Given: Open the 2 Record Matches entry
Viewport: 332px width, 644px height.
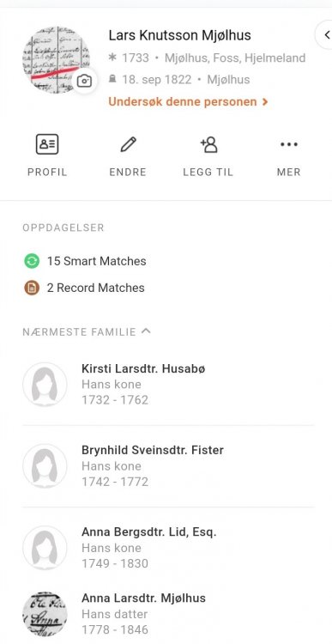Looking at the screenshot, I should (x=84, y=288).
